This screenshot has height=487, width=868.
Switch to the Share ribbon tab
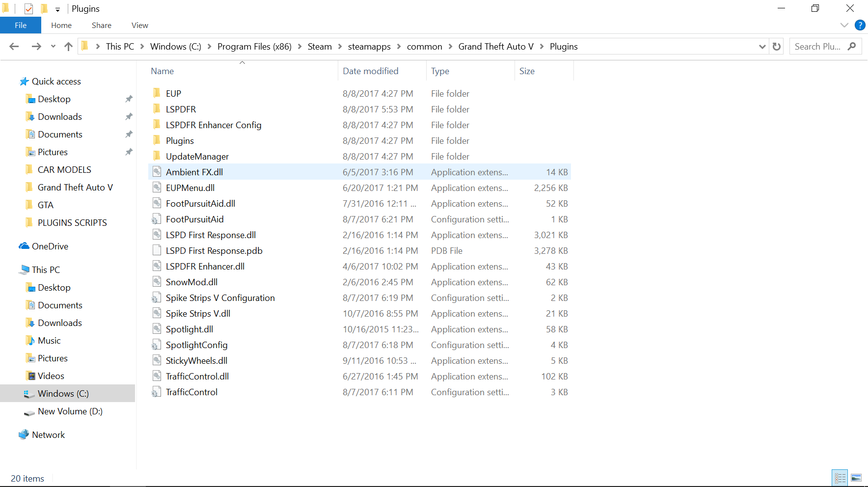[102, 26]
